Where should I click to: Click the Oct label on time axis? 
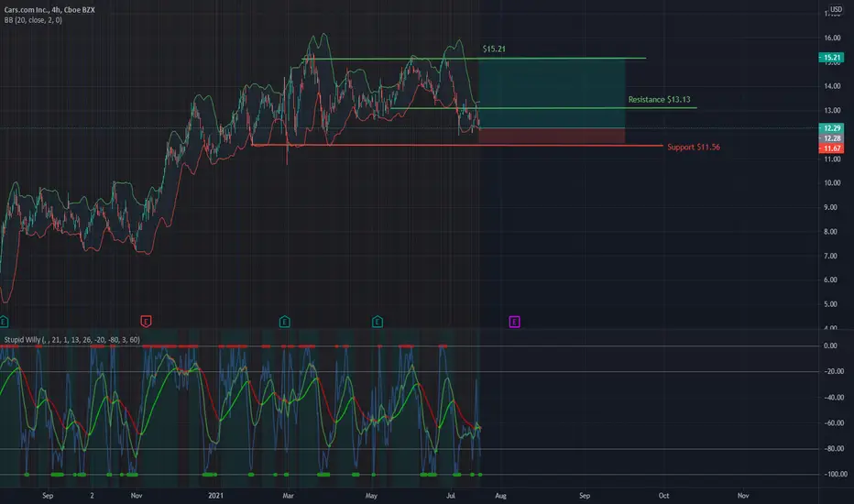tap(664, 496)
